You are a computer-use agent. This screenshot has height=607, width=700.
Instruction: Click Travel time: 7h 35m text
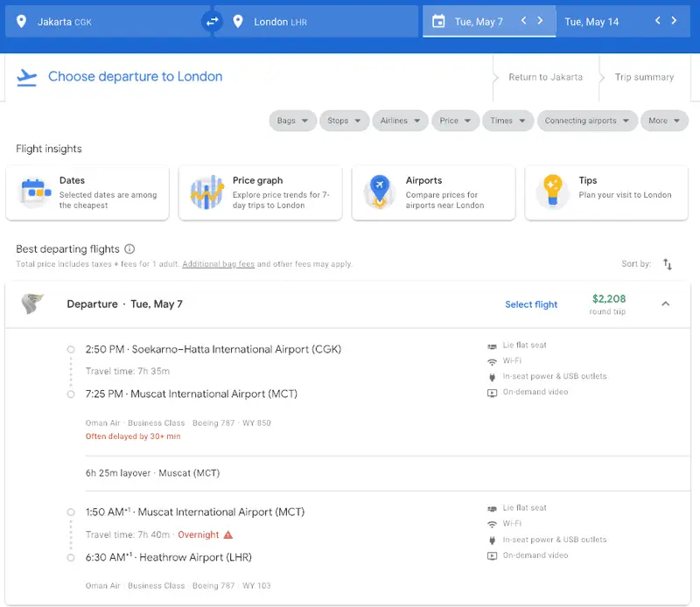click(128, 371)
